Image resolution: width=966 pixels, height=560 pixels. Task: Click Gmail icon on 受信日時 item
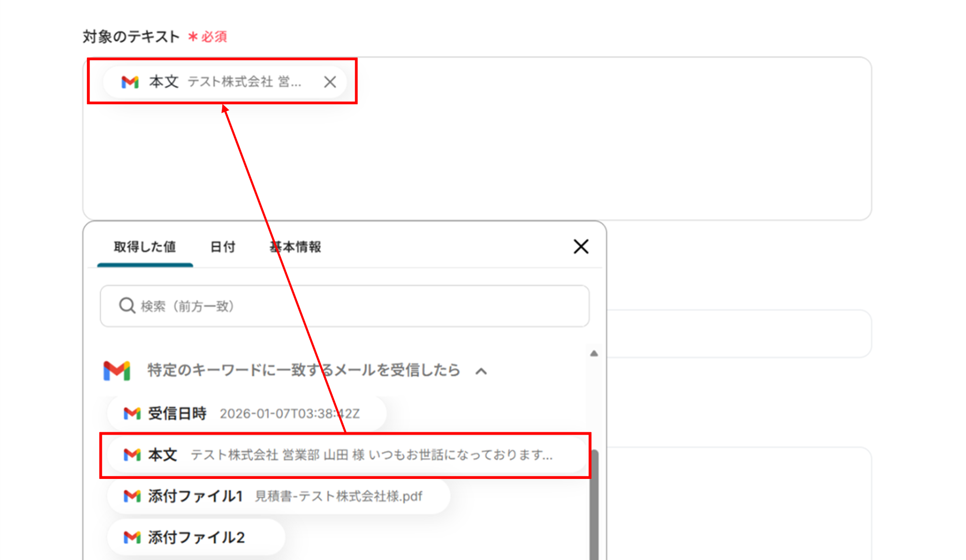[132, 413]
